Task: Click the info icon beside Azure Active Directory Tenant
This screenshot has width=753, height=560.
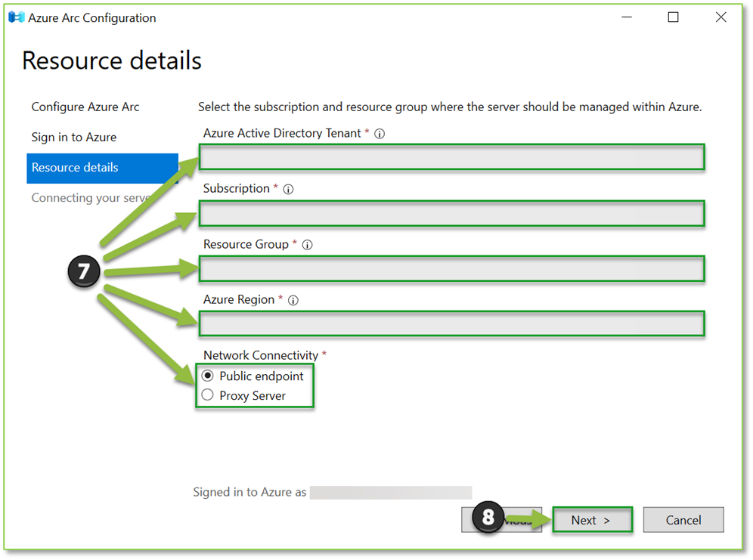Action: (379, 133)
